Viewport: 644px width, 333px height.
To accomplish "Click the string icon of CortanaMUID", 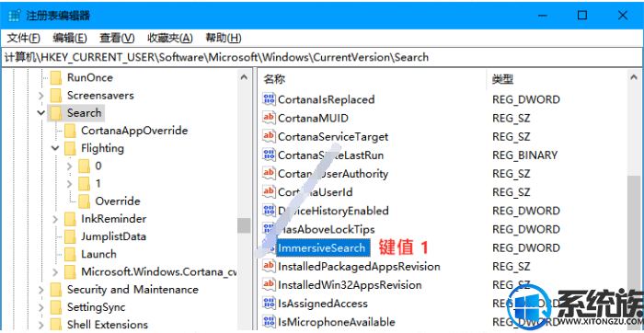I will click(x=269, y=118).
